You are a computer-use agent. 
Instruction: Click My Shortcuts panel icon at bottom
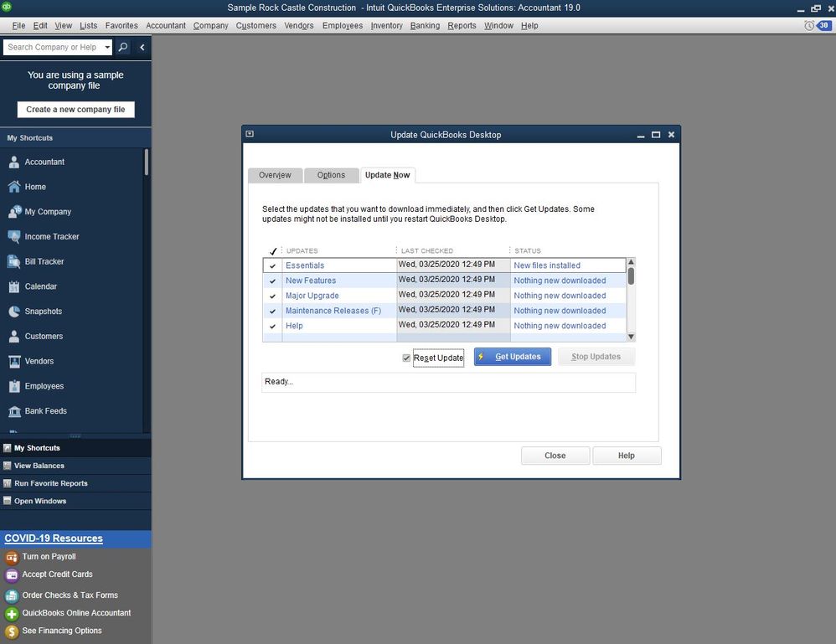pyautogui.click(x=7, y=448)
